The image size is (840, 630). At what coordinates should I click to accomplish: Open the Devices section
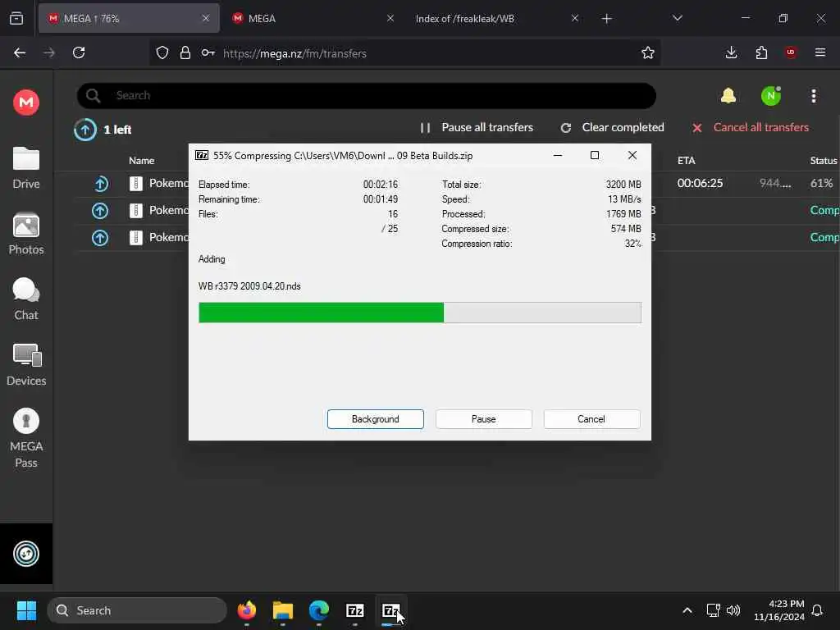tap(25, 365)
